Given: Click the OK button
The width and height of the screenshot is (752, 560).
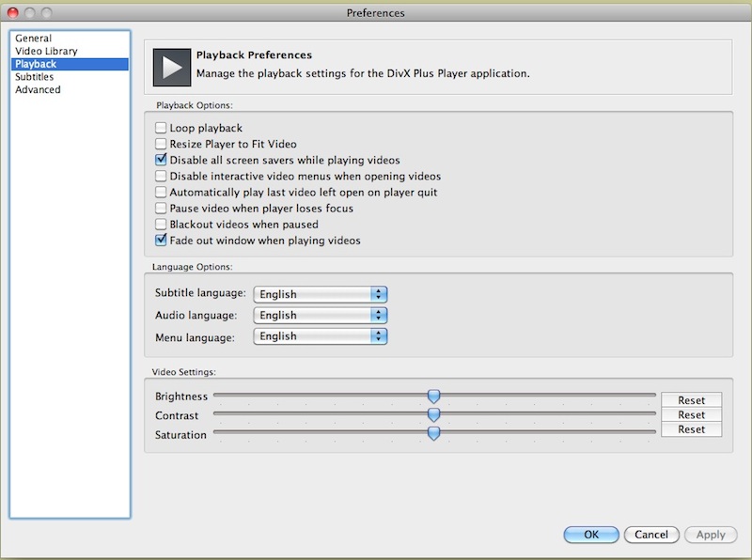Looking at the screenshot, I should [x=591, y=535].
